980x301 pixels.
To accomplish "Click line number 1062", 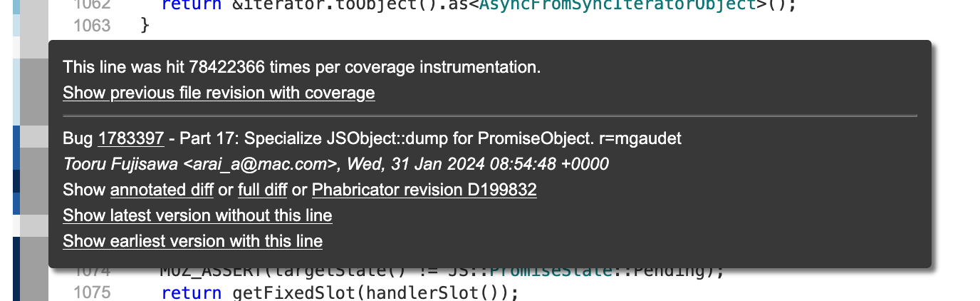I will (x=93, y=4).
